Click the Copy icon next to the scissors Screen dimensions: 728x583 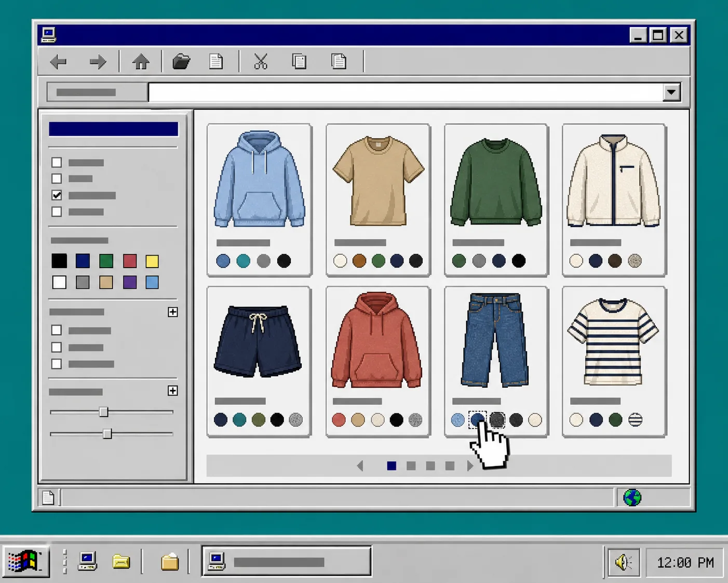pyautogui.click(x=299, y=62)
